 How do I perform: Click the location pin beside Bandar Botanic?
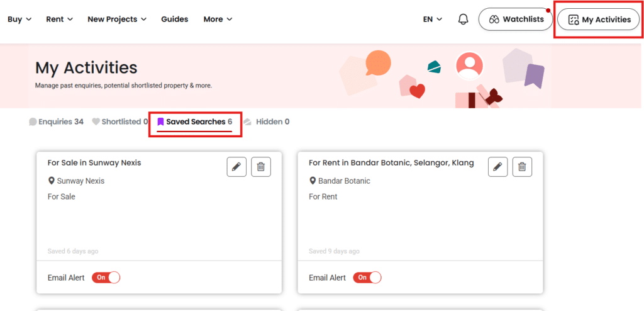click(x=313, y=181)
